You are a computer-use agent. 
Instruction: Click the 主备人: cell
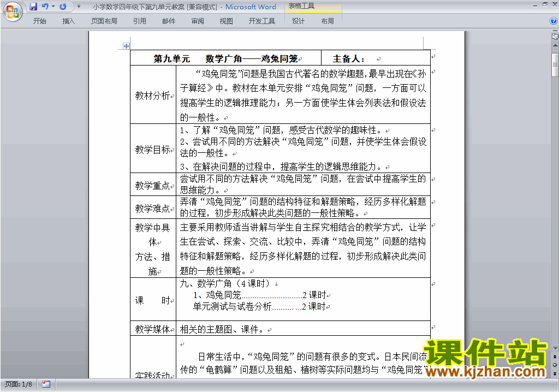(x=376, y=58)
